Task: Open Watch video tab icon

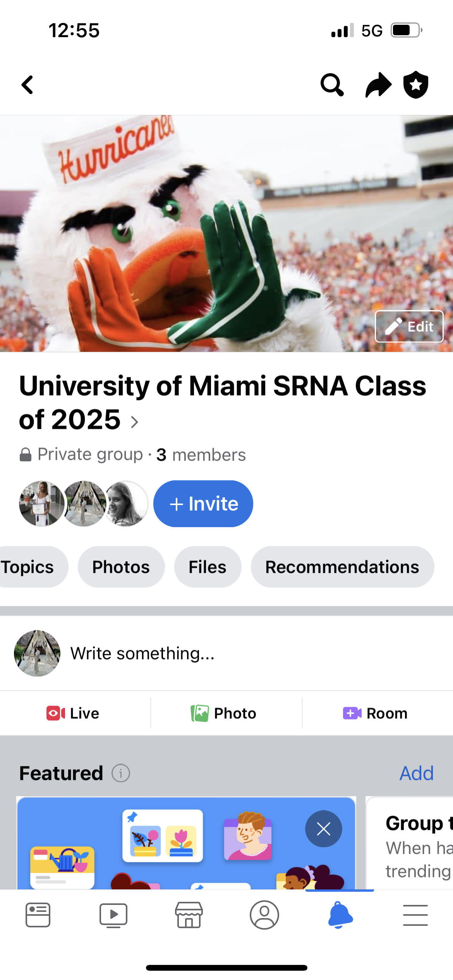Action: point(113,915)
